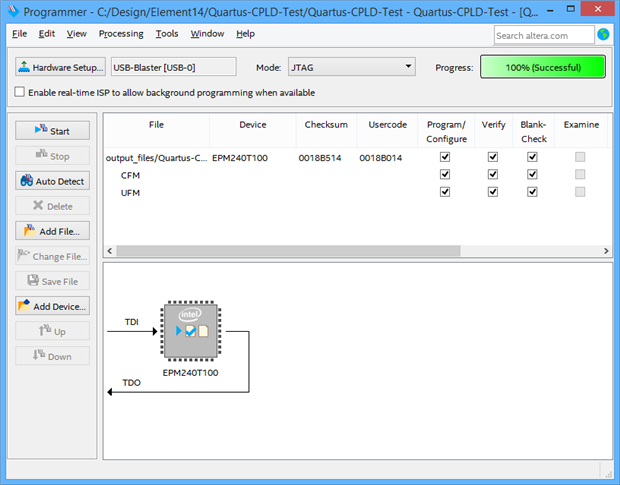Toggle Verify checkbox for CFM row
The width and height of the screenshot is (620, 485).
click(493, 174)
